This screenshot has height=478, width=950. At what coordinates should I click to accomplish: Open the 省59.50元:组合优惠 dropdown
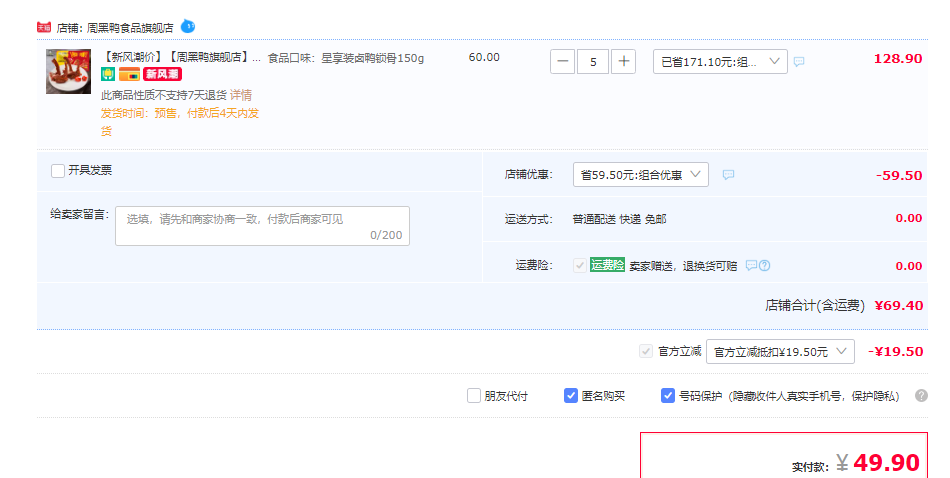[641, 174]
